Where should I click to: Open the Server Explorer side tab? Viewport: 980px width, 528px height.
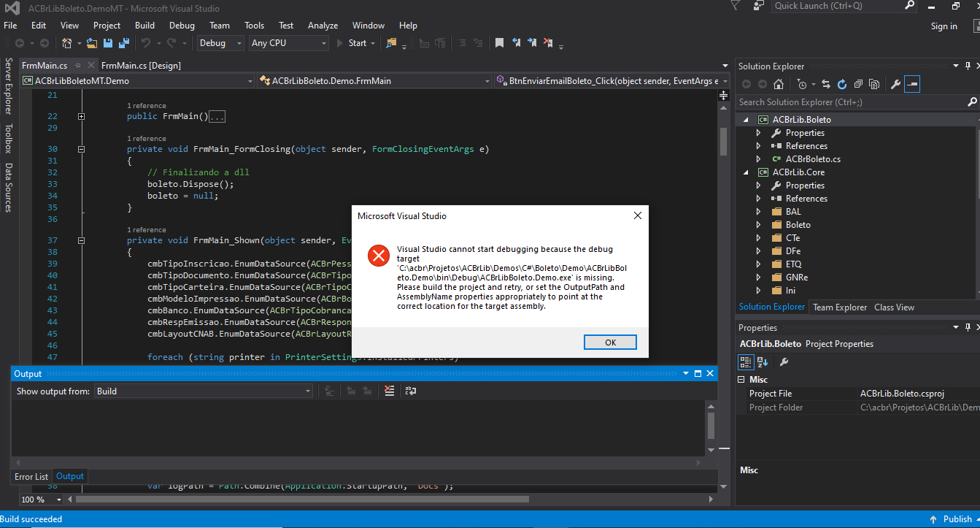[x=8, y=86]
